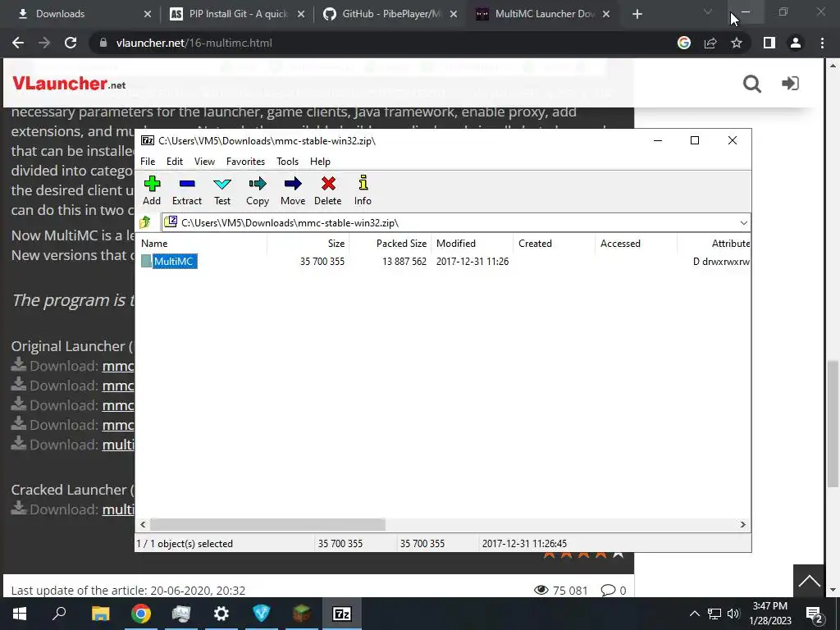Open the browser side panel icon
840x630 pixels.
pos(769,43)
